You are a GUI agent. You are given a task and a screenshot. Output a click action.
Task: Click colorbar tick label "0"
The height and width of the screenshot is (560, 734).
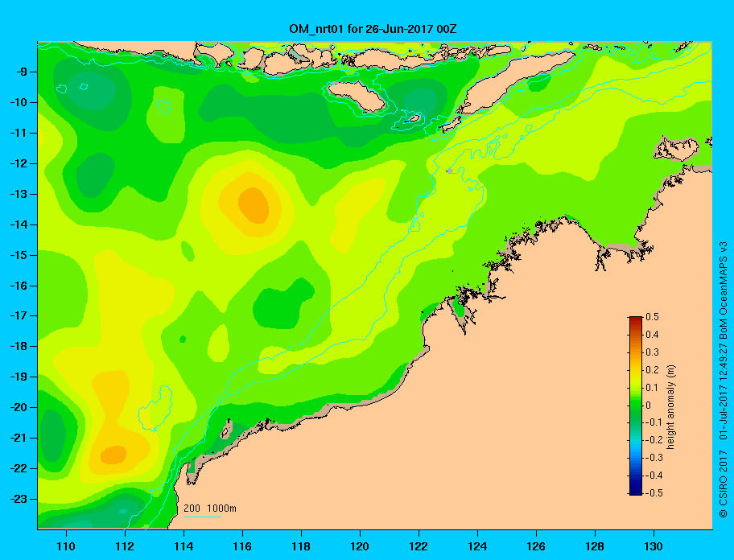(649, 406)
